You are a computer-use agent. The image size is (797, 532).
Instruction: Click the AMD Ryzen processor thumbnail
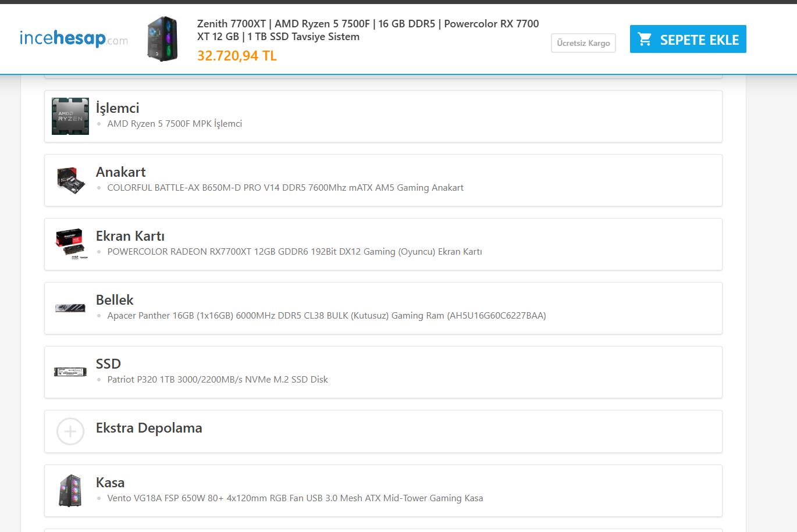pos(70,116)
